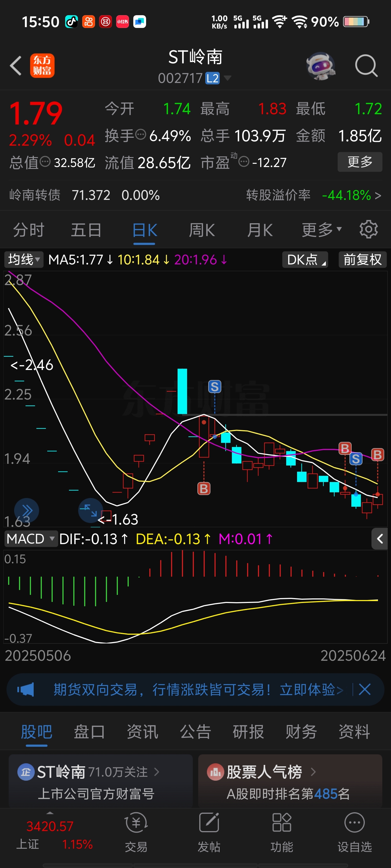Tap the 小红书 notification icon in status bar
This screenshot has height=868, width=391.
[122, 22]
